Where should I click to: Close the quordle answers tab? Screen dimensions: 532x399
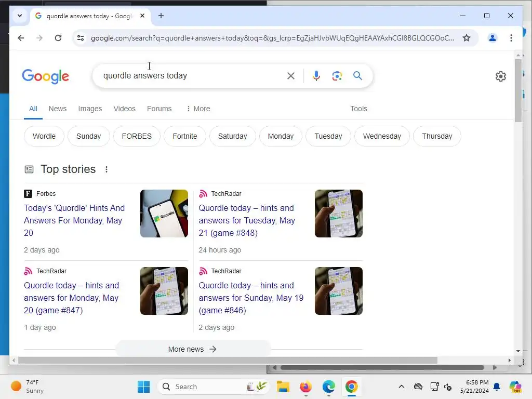click(x=142, y=16)
